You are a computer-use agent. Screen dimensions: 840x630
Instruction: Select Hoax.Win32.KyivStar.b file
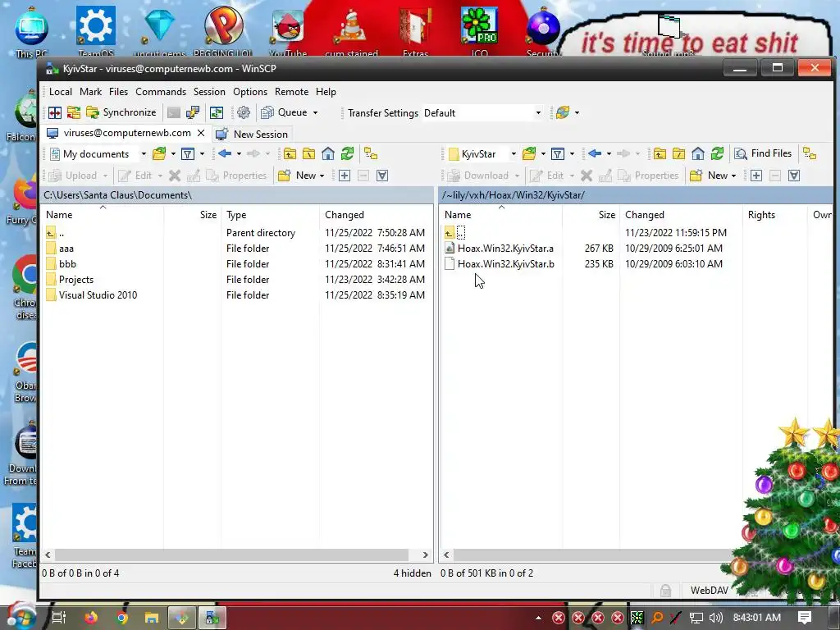coord(505,264)
